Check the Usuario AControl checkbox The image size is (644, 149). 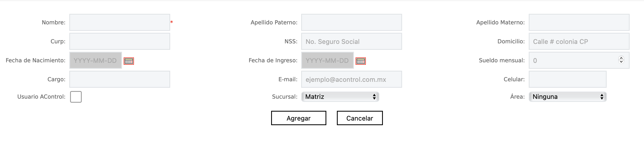pyautogui.click(x=76, y=97)
